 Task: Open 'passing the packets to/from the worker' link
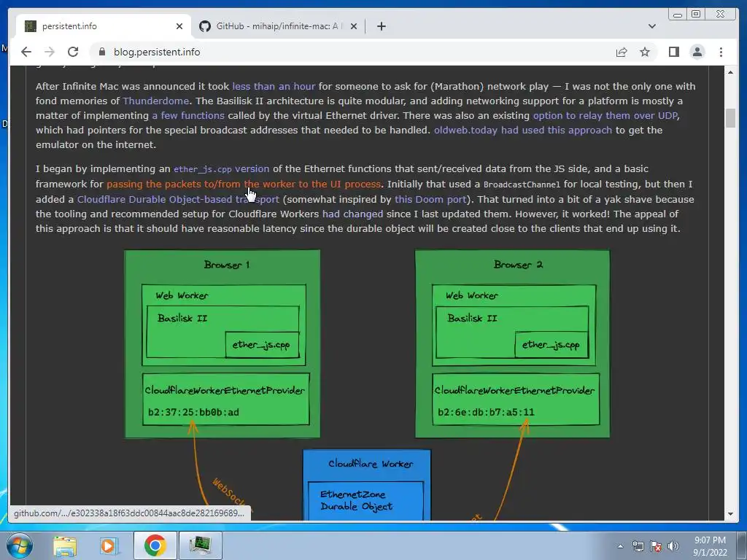coord(244,184)
